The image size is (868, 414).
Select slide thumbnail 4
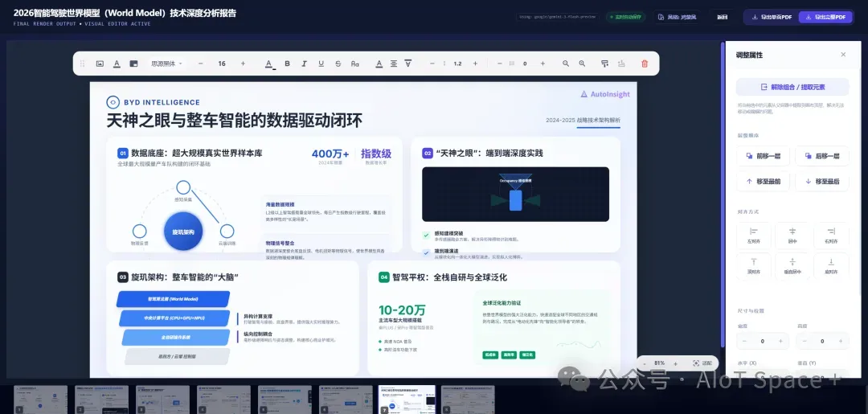tap(223, 400)
